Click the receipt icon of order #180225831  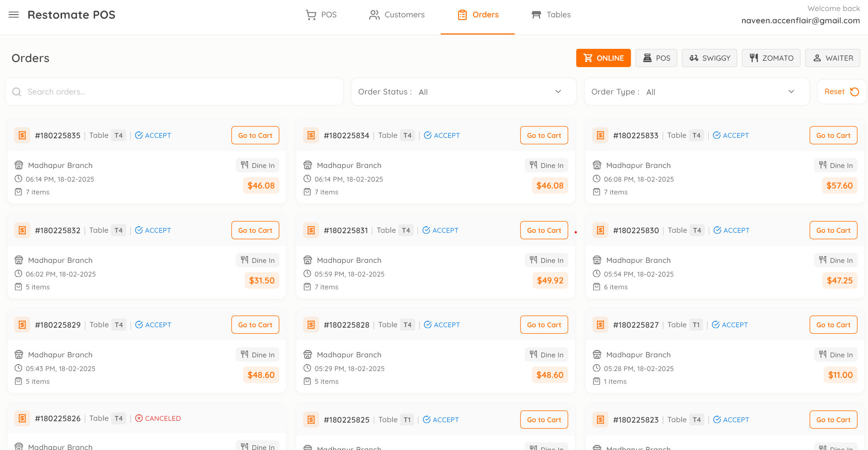311,230
